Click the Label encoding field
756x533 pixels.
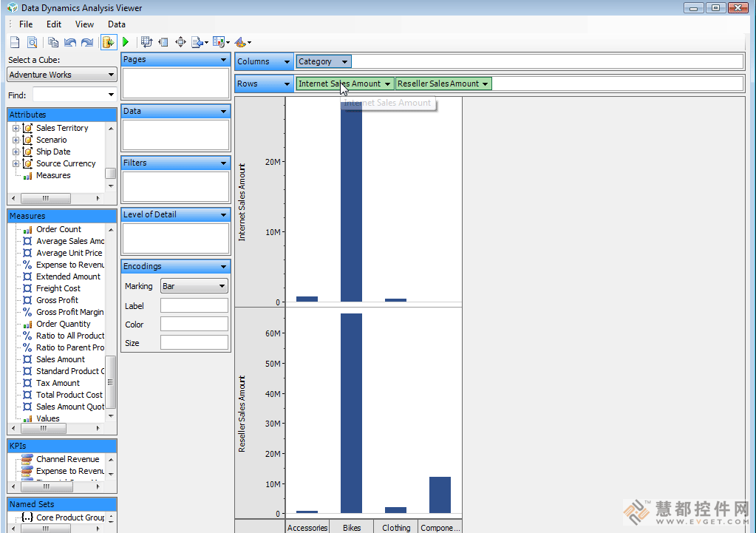click(194, 305)
